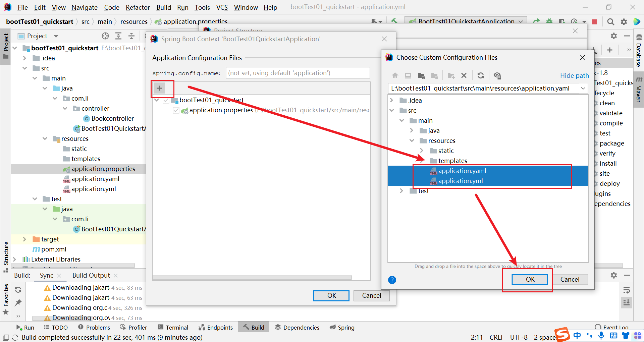Click OK in Choose Custom Configuration Files dialog
The image size is (644, 342).
530,279
